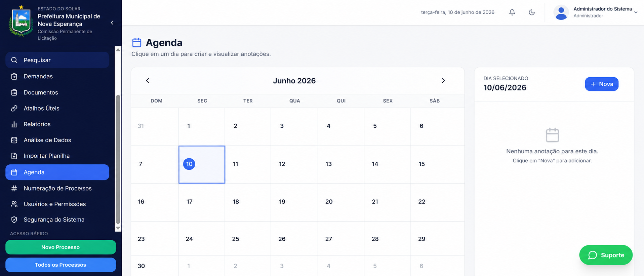The height and width of the screenshot is (276, 644).
Task: Click the Pesquisar search field
Action: (57, 60)
